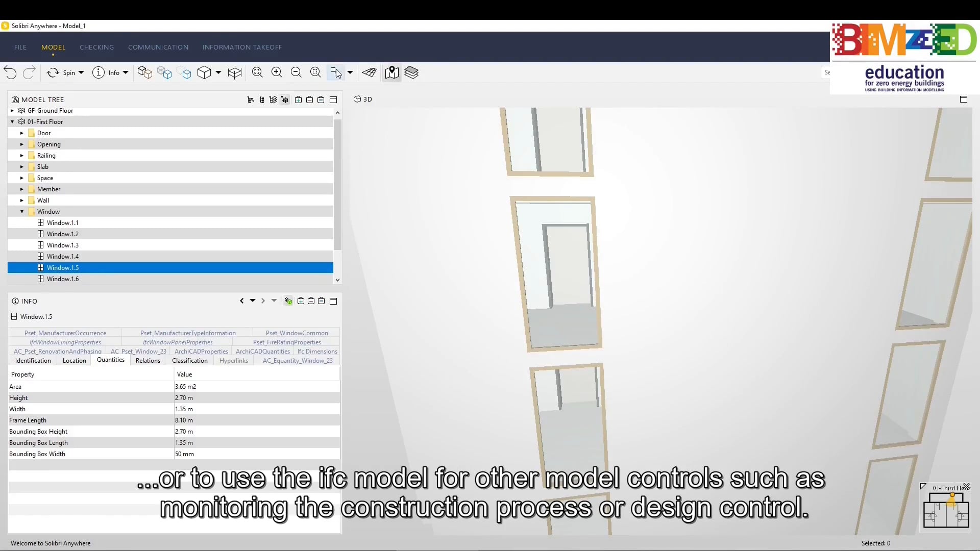
Task: Toggle the selection pointer tool
Action: coord(336,72)
